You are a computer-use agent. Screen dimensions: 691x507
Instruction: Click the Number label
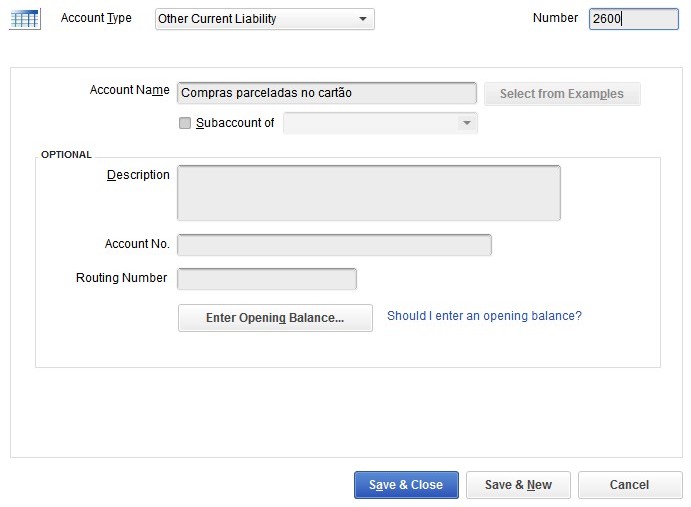tap(555, 18)
